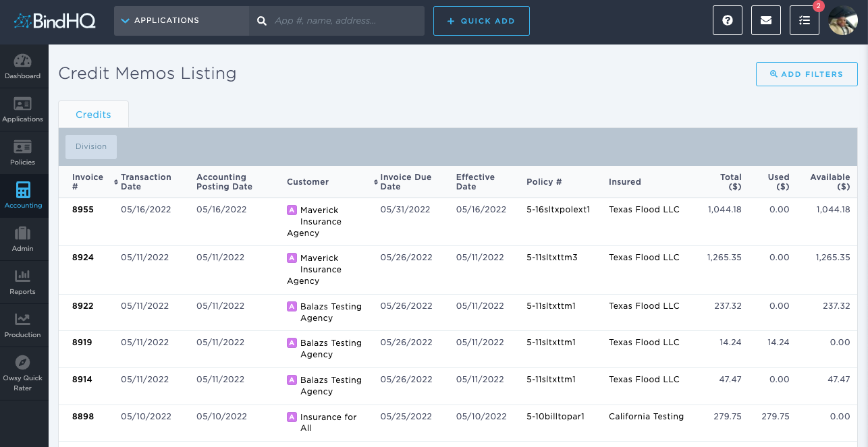This screenshot has width=868, height=447.
Task: Open the Production chart icon
Action: (23, 326)
